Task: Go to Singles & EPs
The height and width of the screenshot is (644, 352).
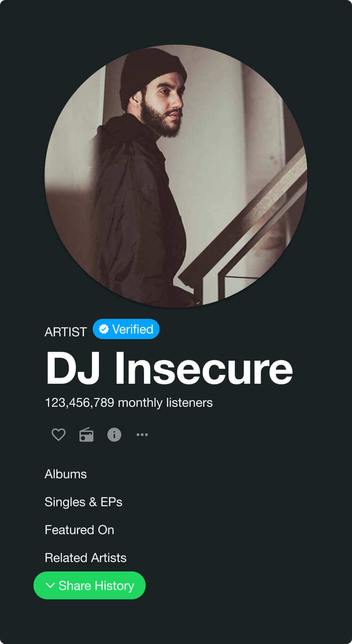Action: pyautogui.click(x=84, y=502)
